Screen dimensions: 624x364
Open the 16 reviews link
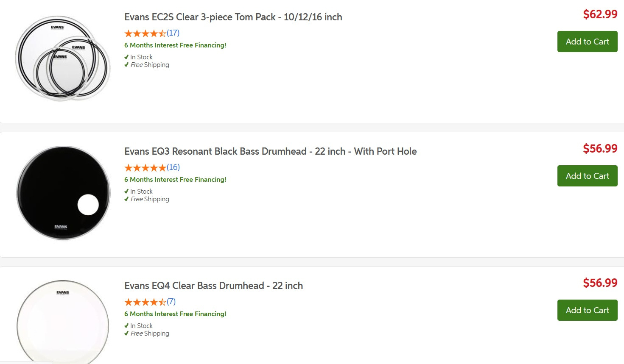click(173, 167)
